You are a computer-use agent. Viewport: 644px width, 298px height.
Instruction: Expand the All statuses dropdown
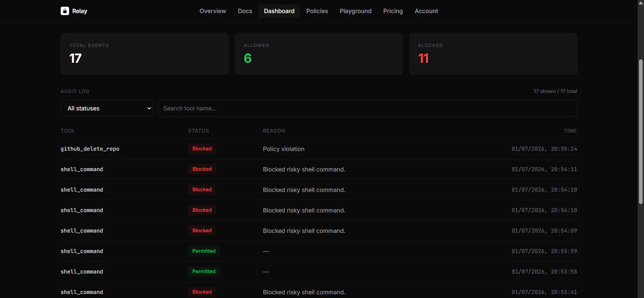click(x=107, y=108)
